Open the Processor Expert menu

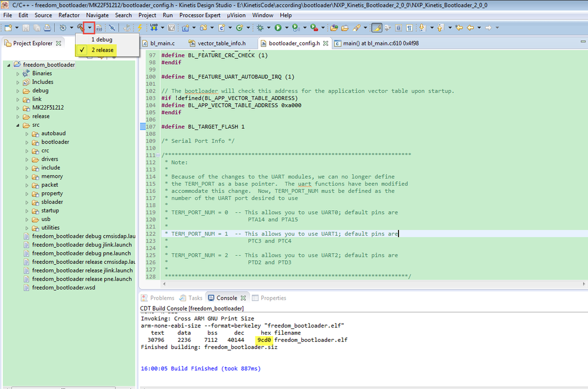coord(200,15)
